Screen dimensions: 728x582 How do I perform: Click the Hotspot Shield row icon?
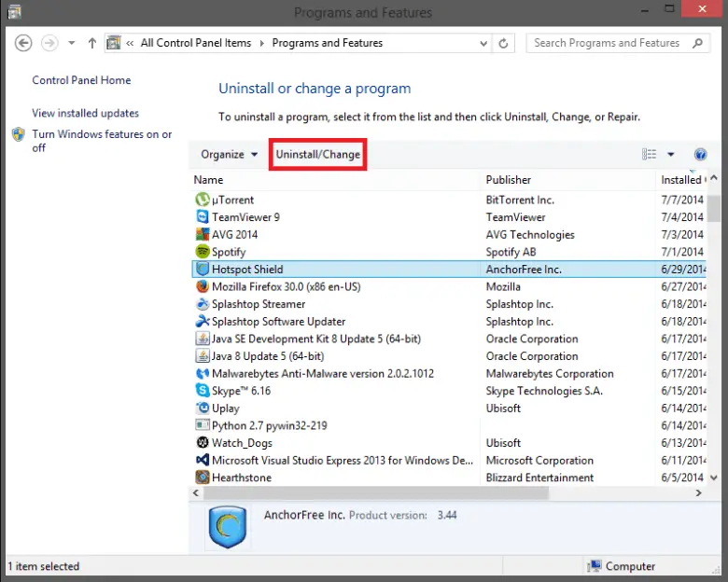click(x=203, y=270)
